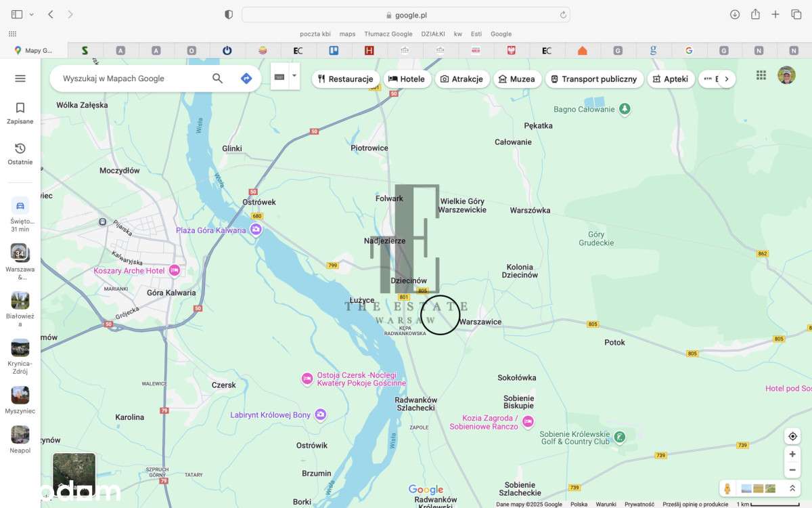Open Ostatnie recent history
This screenshot has height=508, width=812.
coord(20,154)
